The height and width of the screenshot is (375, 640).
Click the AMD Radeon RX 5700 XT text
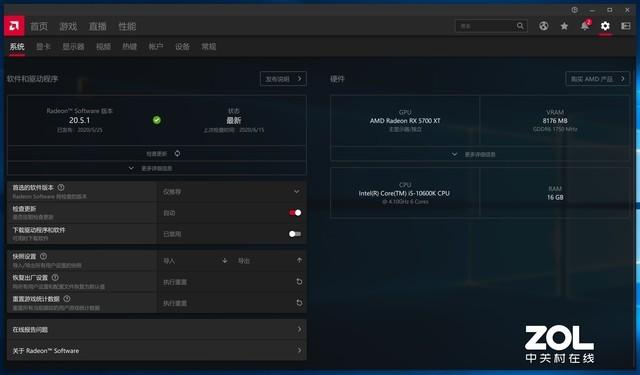pos(405,120)
